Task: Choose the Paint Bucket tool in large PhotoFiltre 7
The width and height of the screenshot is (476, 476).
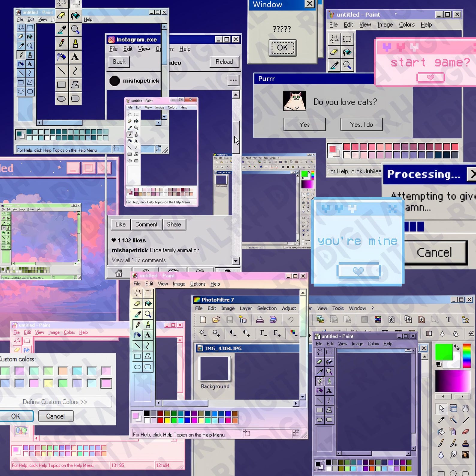Action: [x=441, y=431]
